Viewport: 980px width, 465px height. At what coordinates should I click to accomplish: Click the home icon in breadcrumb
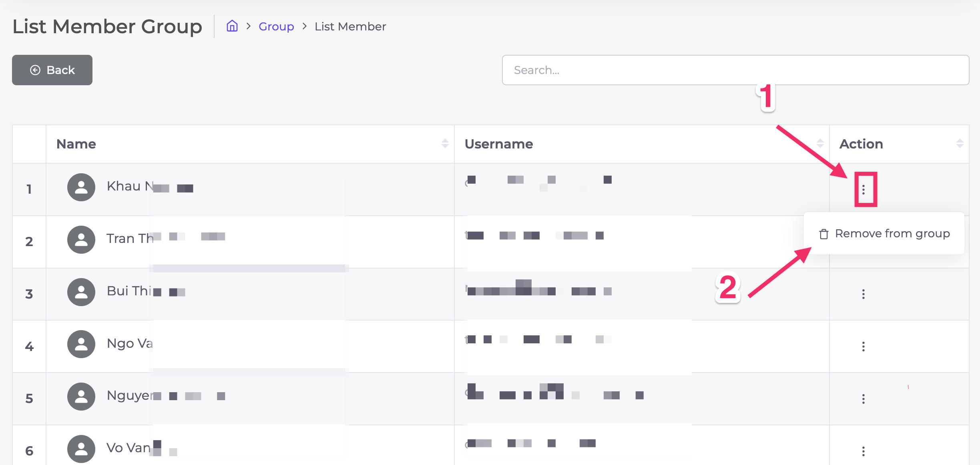pyautogui.click(x=232, y=26)
